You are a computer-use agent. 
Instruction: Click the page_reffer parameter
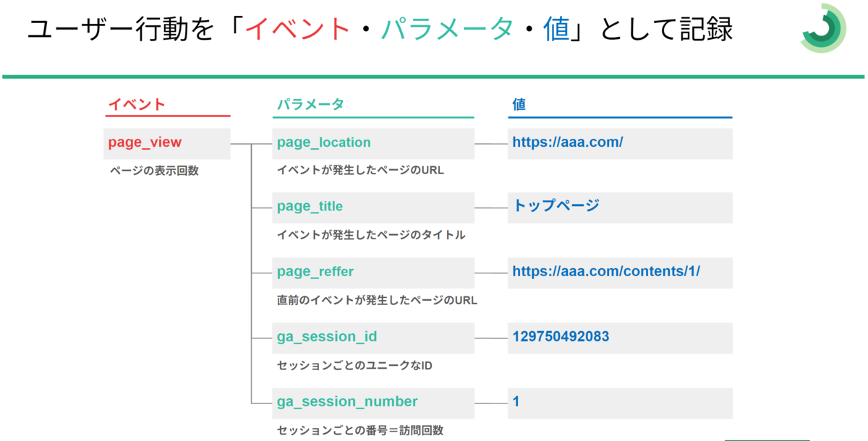pyautogui.click(x=374, y=273)
